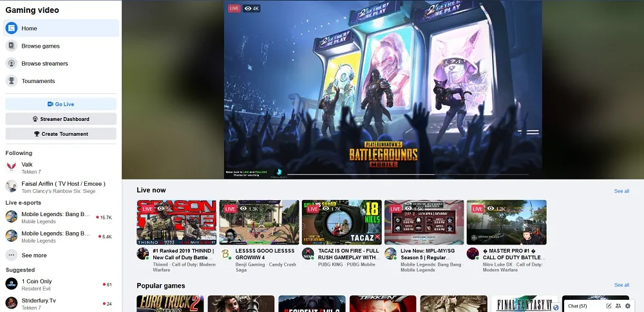The image size is (644, 312).
Task: Click the globe icon near Chat
Action: (x=556, y=307)
